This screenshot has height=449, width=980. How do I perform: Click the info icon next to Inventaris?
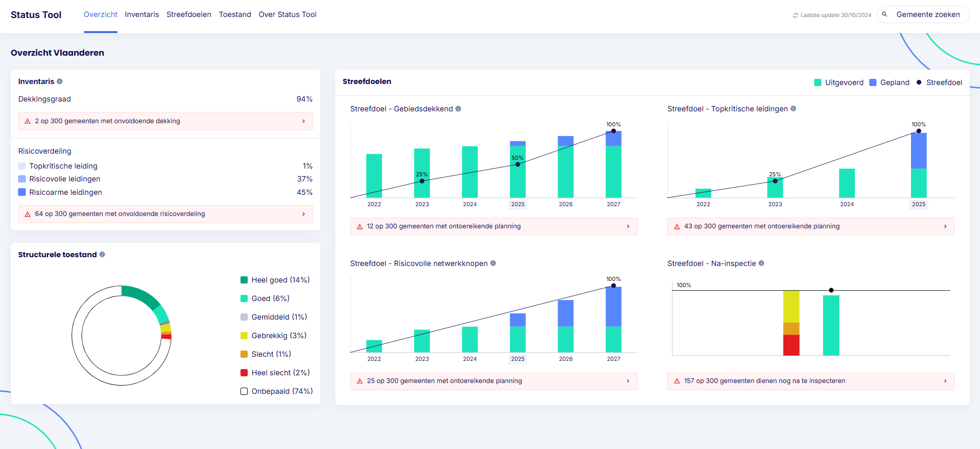60,81
